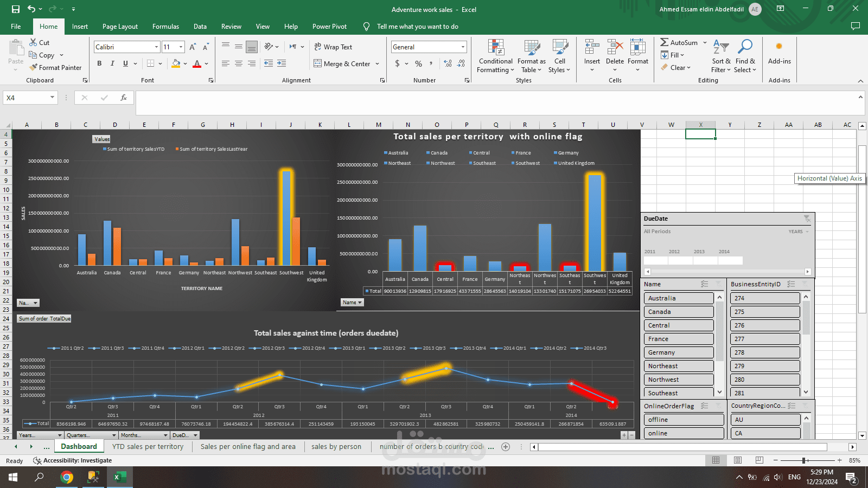Open the Add-ins button
The height and width of the screenshot is (488, 868).
(x=779, y=52)
